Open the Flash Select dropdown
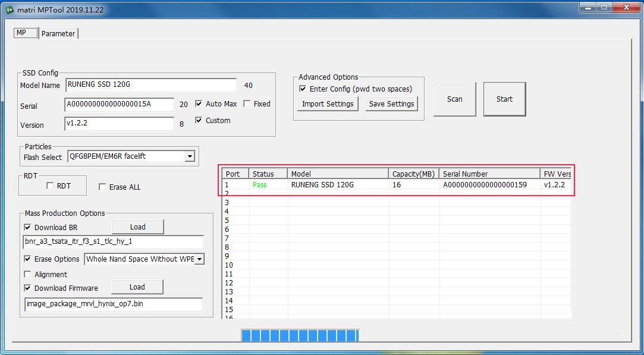Image resolution: width=644 pixels, height=355 pixels. [189, 156]
